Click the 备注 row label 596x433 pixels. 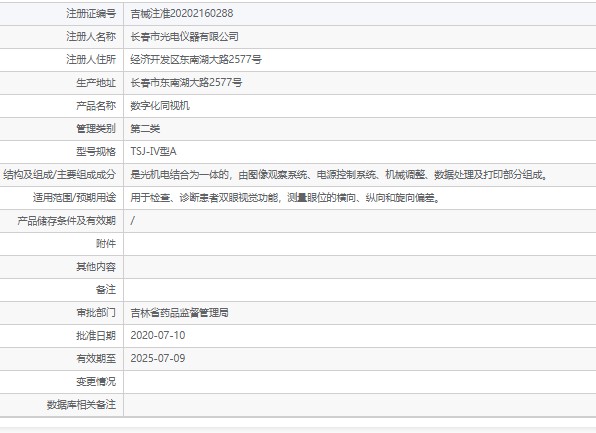point(106,290)
